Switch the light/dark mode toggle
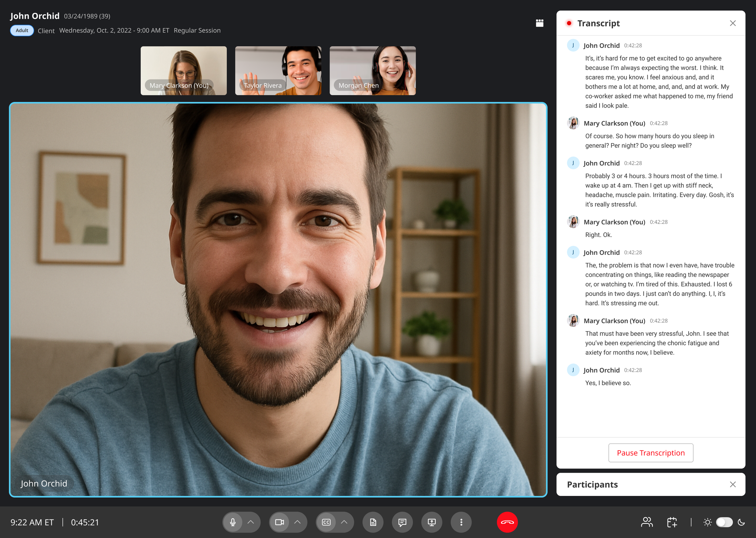 [x=724, y=522]
